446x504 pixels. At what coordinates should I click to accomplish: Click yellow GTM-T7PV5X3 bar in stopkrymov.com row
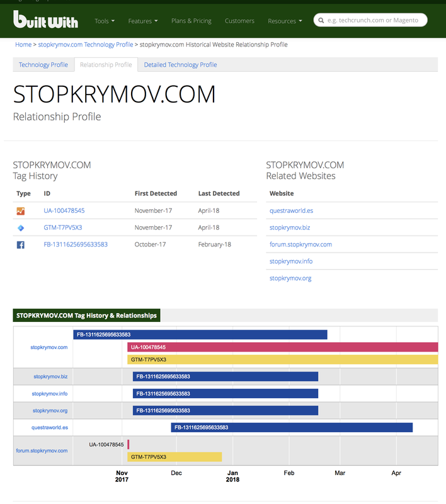click(283, 360)
